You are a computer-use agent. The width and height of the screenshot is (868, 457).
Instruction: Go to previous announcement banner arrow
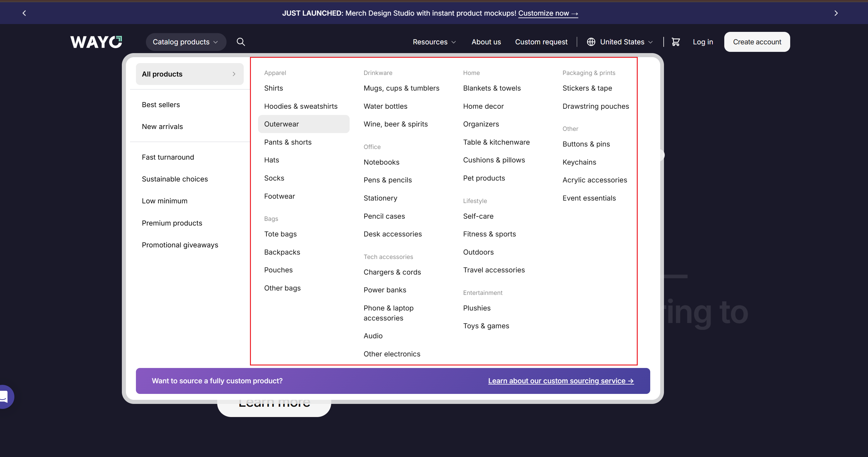pyautogui.click(x=24, y=13)
